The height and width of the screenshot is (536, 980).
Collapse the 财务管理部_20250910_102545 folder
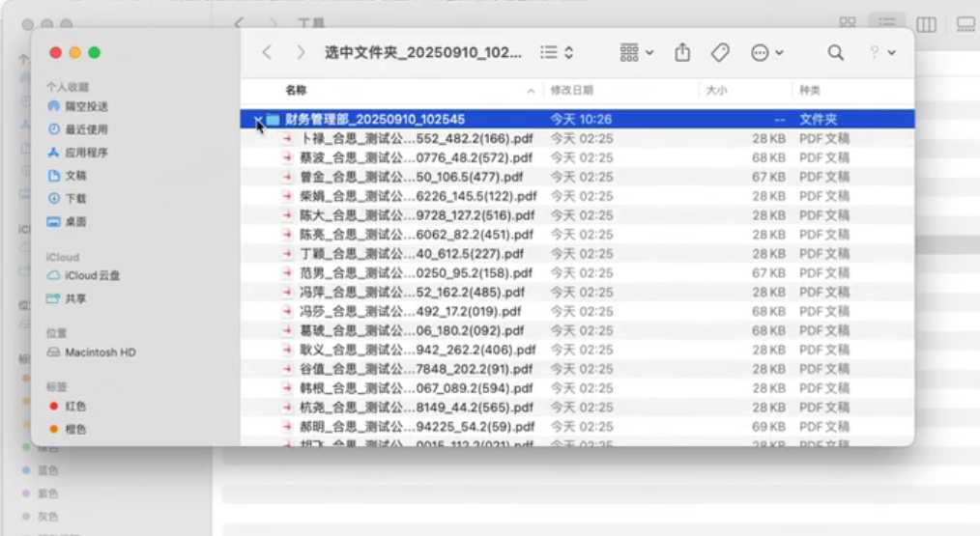tap(257, 120)
